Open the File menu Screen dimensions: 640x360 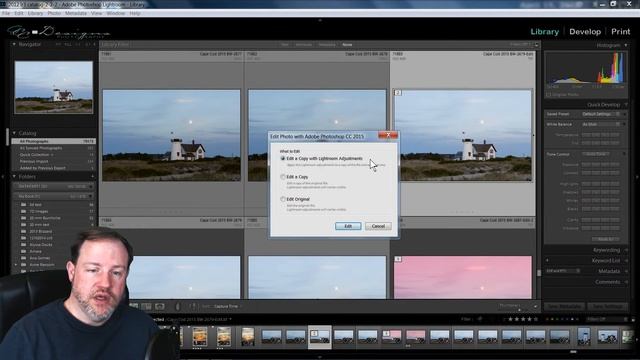[x=6, y=13]
